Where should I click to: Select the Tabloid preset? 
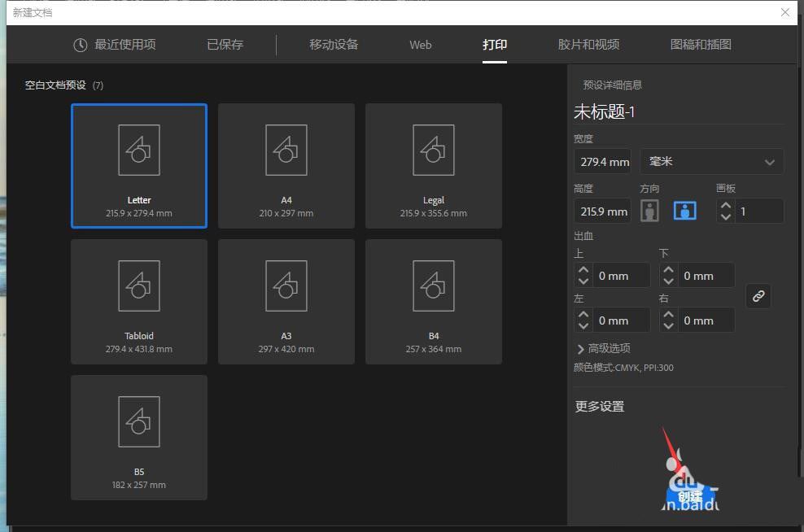[x=138, y=286]
